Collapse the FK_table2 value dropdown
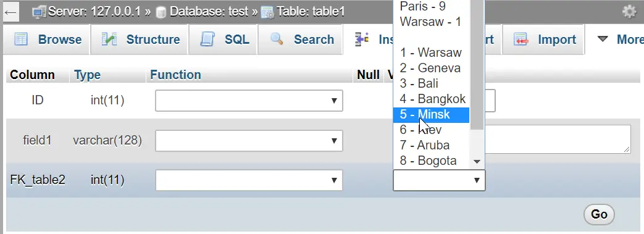Viewport: 644px width, 234px height. coord(439,180)
